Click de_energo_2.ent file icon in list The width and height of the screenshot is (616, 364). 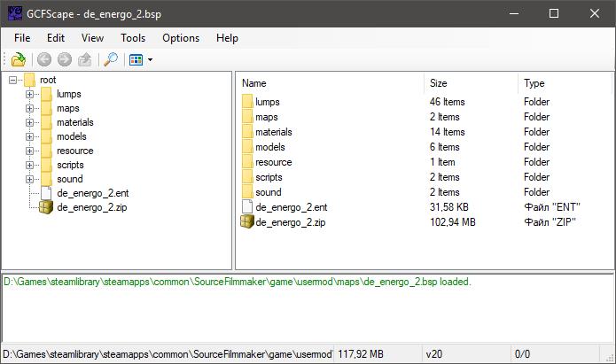[x=247, y=207]
